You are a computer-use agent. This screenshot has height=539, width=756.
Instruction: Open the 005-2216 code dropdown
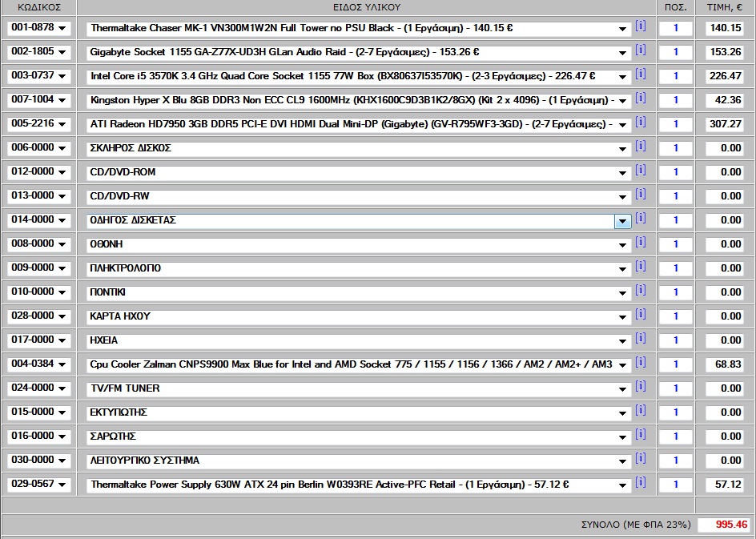(x=39, y=124)
